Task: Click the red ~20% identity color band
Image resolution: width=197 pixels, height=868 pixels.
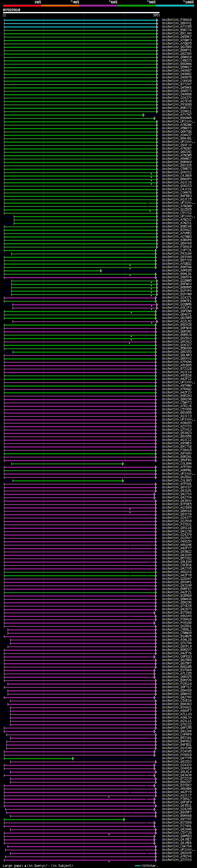Action: pos(22,6)
